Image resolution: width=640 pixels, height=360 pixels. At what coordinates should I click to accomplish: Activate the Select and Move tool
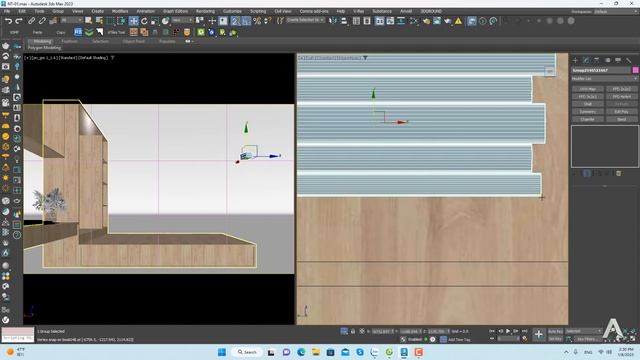[133, 21]
